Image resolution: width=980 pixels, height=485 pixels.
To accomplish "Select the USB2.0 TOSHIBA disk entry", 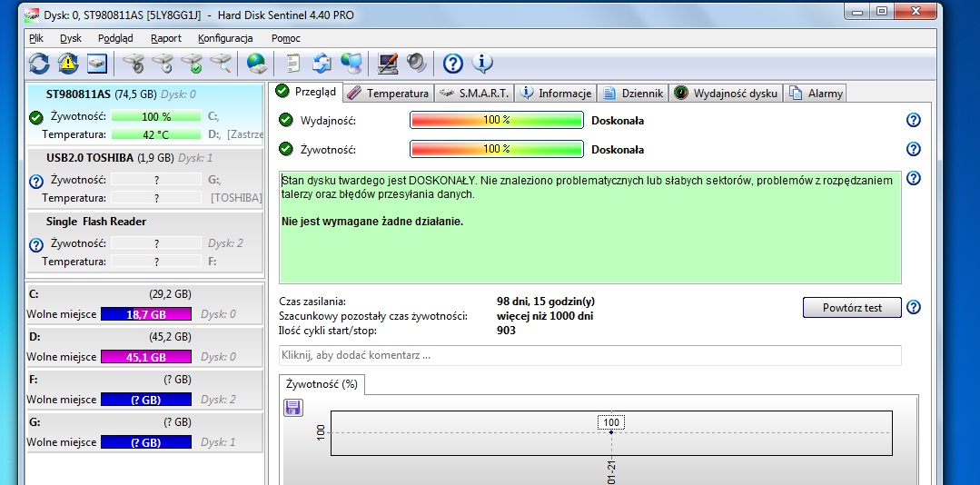I will coord(145,179).
